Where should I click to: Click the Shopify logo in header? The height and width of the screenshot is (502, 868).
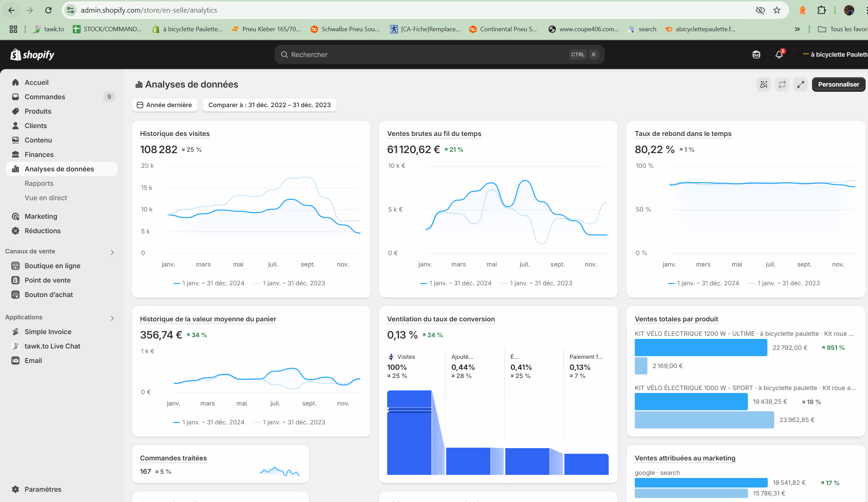click(x=32, y=55)
